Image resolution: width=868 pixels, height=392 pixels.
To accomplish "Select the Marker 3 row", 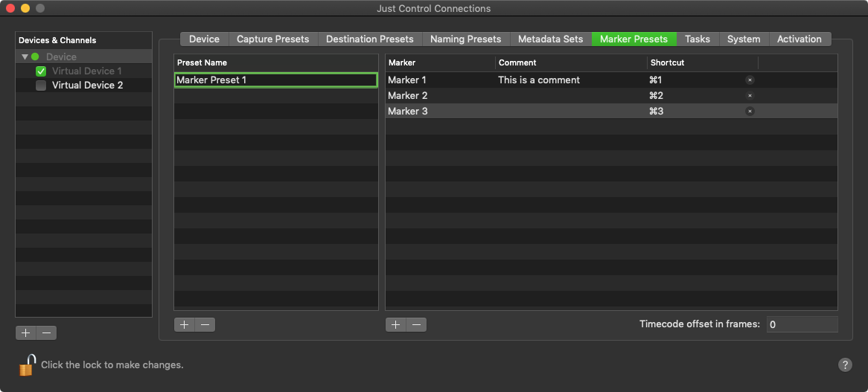I will [x=611, y=111].
